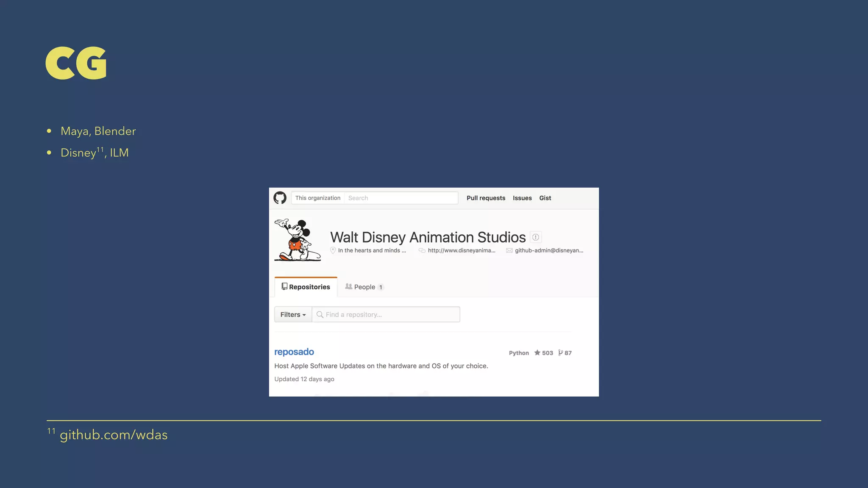Click the report icon beside organization name

click(x=536, y=237)
